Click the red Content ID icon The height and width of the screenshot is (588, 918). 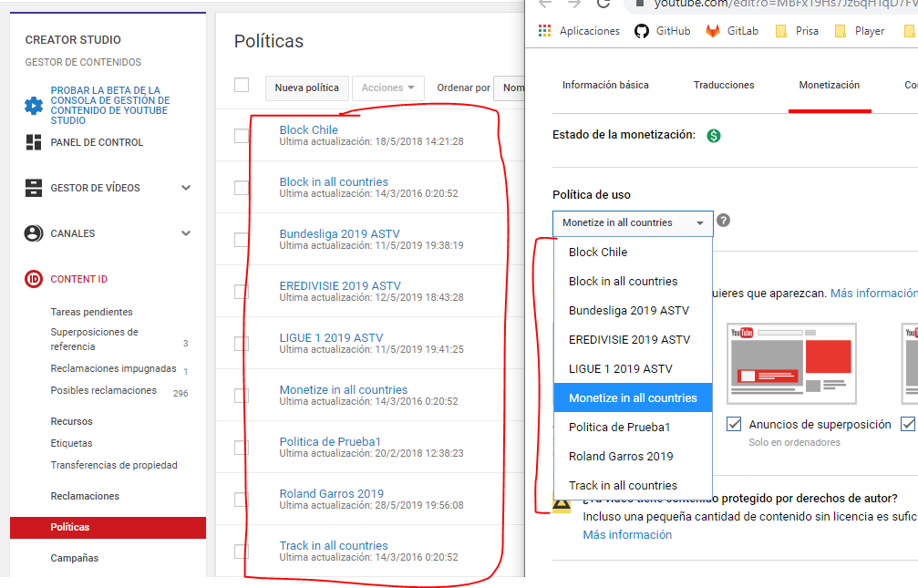coord(34,279)
